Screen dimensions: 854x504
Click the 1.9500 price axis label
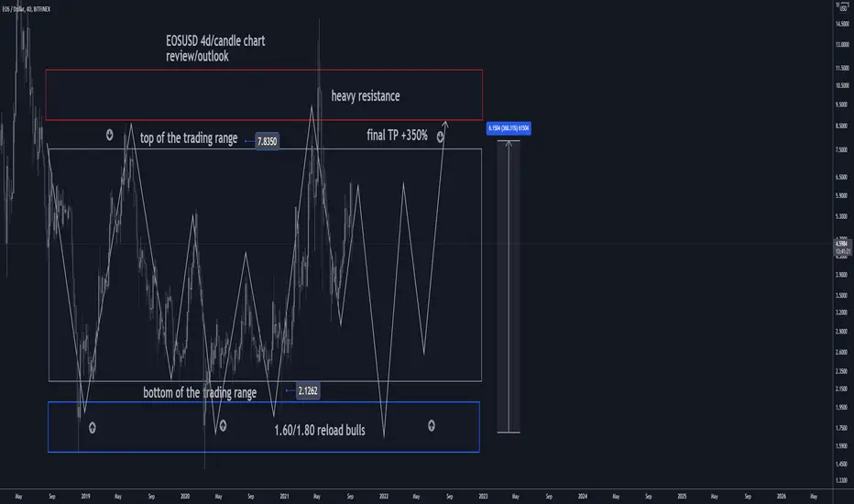point(842,408)
